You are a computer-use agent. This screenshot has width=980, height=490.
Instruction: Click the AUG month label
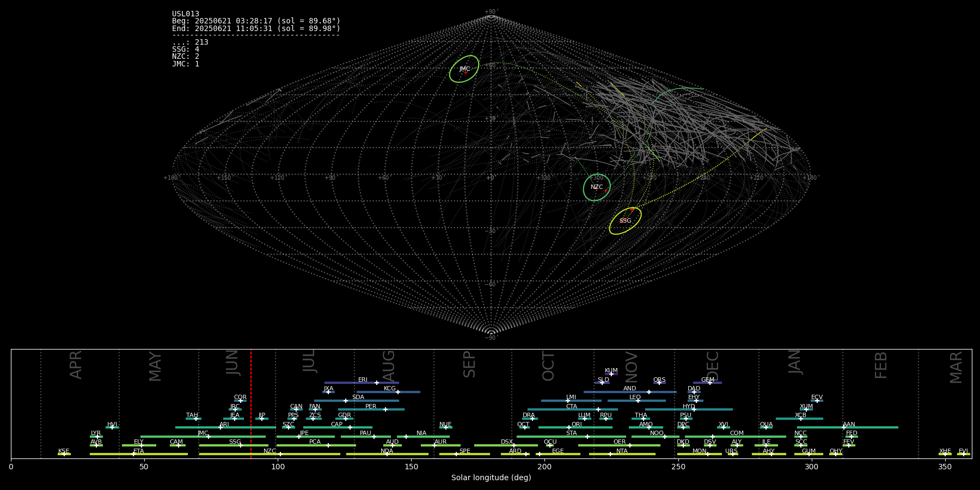pyautogui.click(x=388, y=366)
